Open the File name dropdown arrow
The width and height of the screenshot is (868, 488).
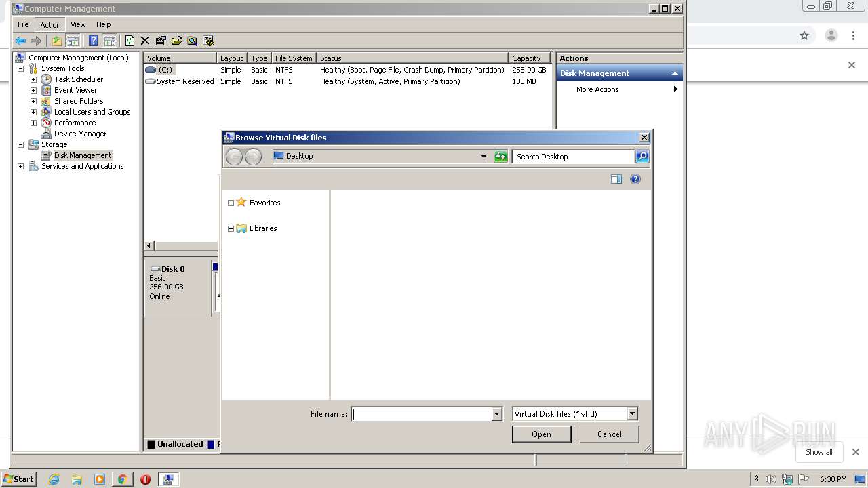[x=496, y=414]
